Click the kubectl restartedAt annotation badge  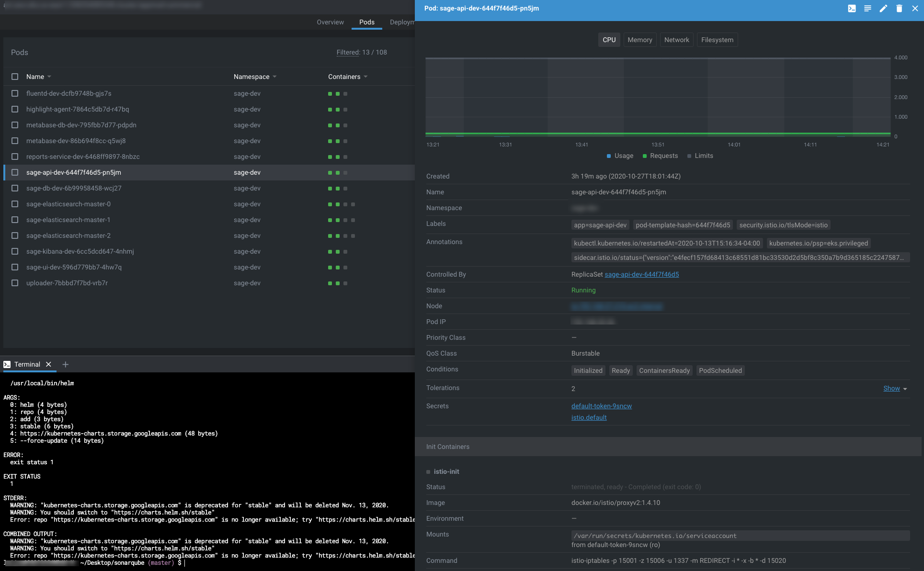(667, 243)
